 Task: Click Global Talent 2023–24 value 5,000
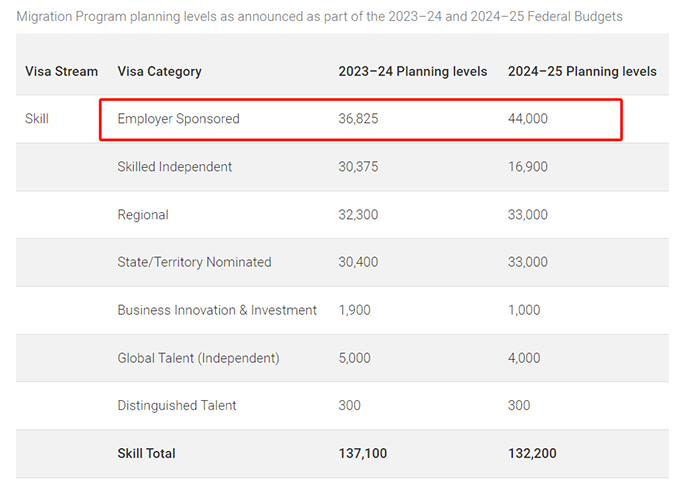(x=355, y=358)
